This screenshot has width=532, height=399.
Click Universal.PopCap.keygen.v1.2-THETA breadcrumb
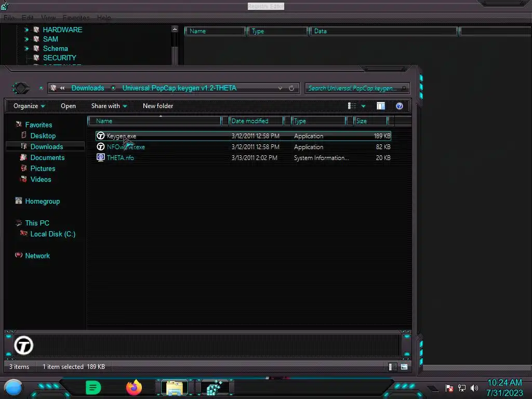pos(179,88)
